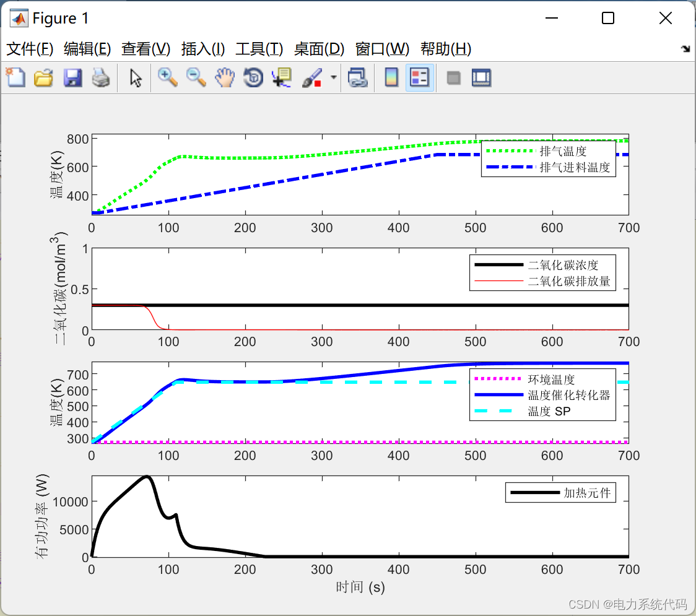Open the 工具(T) menu
Image resolution: width=696 pixels, height=616 pixels.
(x=259, y=48)
